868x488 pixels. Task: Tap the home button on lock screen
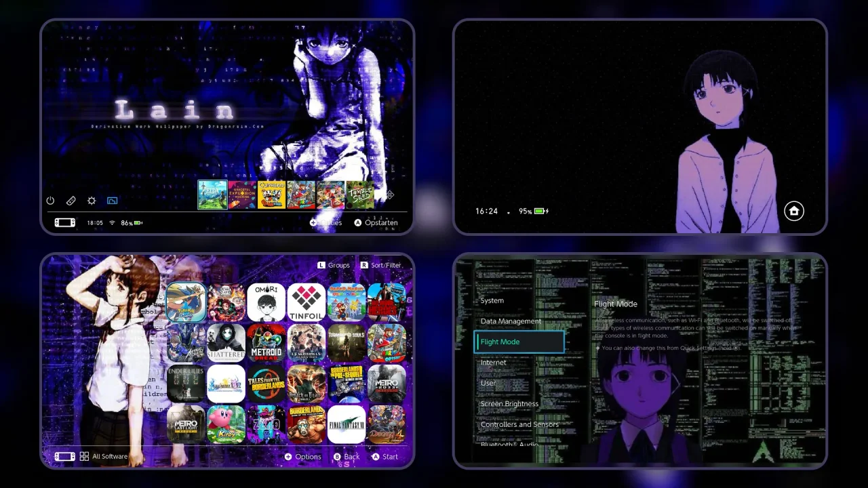click(794, 211)
